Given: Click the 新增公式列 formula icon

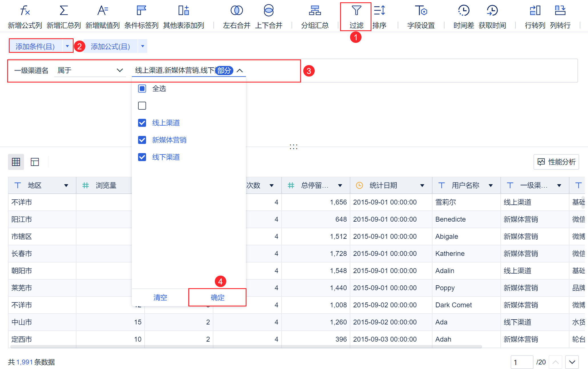Looking at the screenshot, I should [x=25, y=11].
